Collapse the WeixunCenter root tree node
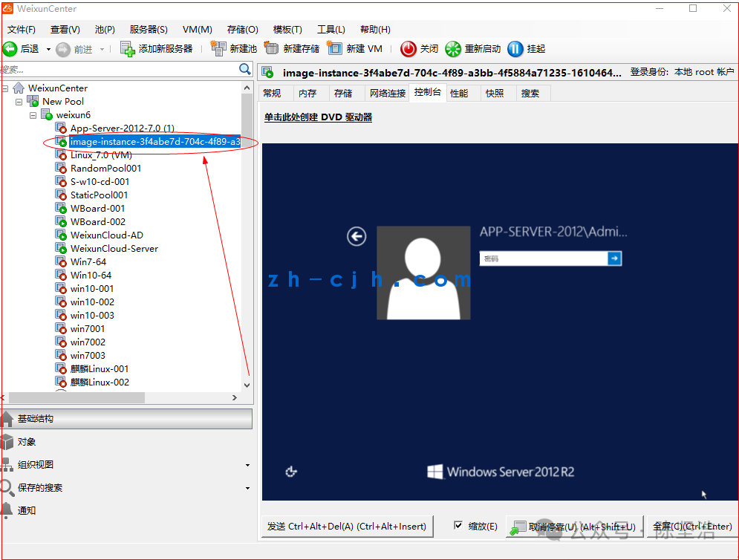Viewport: 739px width, 560px height. tap(5, 88)
